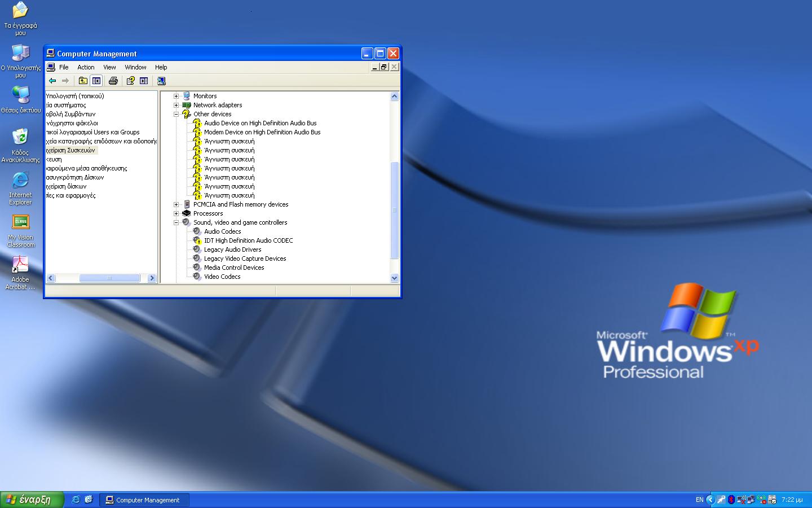
Task: Click the EN language indicator
Action: pyautogui.click(x=699, y=500)
